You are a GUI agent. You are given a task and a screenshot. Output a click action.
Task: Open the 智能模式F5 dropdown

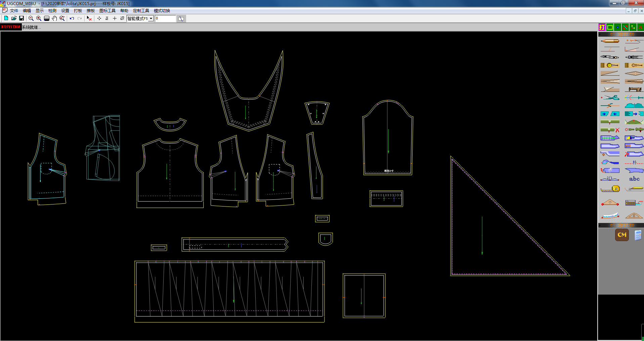tap(151, 18)
